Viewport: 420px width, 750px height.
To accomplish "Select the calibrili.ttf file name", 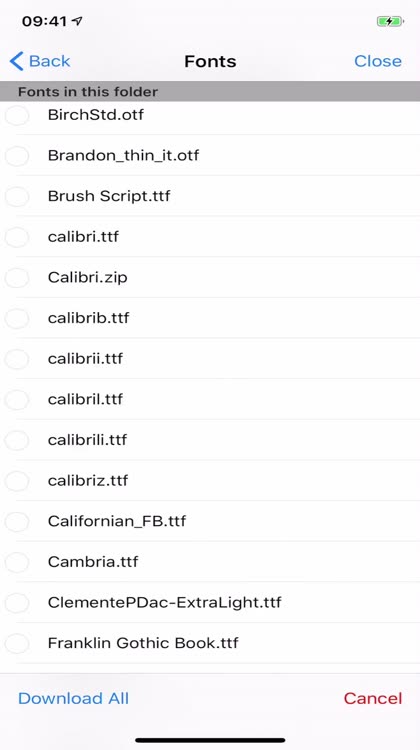I will (x=88, y=440).
